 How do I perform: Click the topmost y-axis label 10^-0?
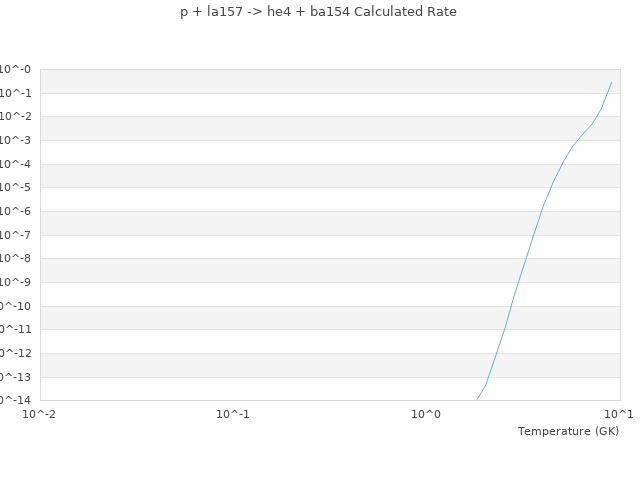click(x=15, y=70)
